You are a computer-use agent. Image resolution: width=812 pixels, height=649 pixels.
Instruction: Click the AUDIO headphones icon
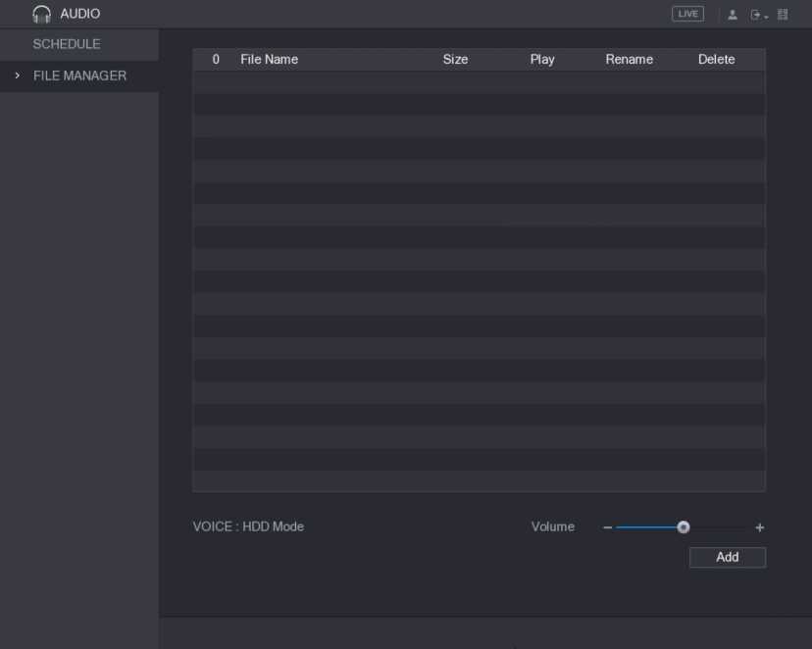point(41,14)
